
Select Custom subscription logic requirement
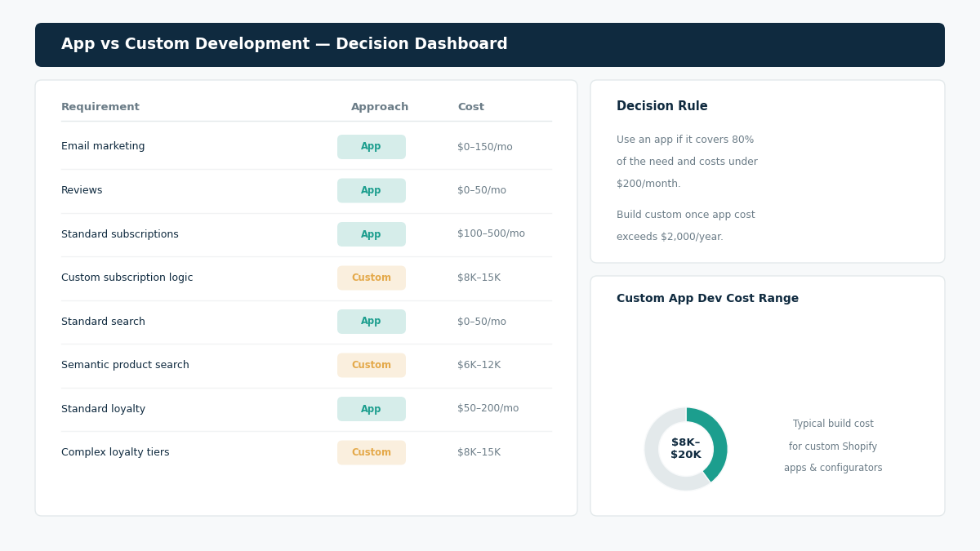(x=127, y=278)
